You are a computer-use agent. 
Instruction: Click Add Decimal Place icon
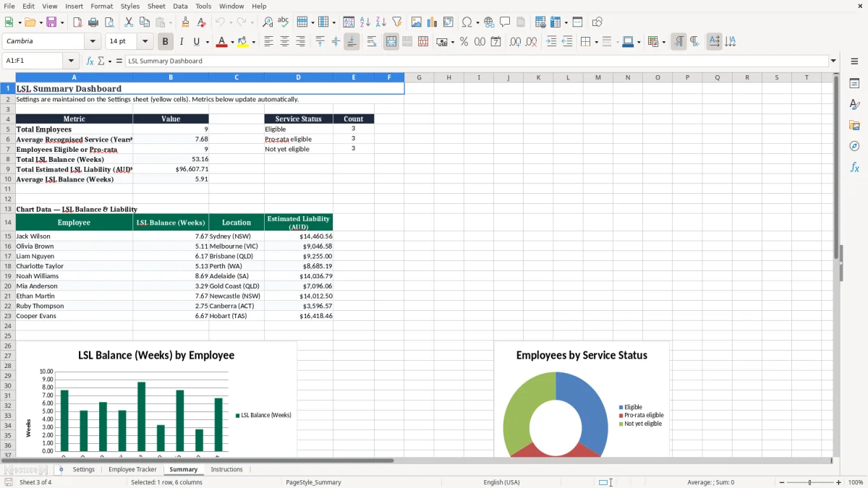click(515, 42)
